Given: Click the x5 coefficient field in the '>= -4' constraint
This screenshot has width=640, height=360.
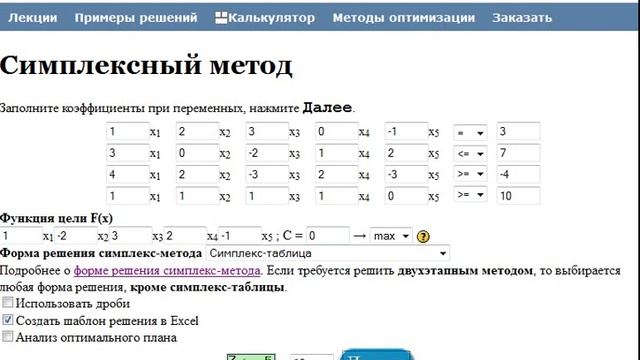Looking at the screenshot, I should click(406, 174).
